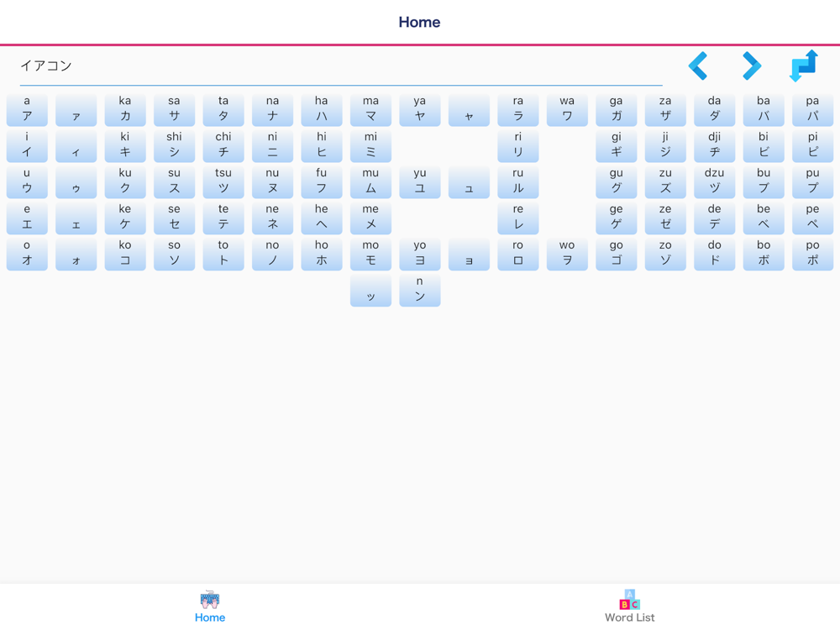Open the Home tab keyboard icon
Image resolution: width=840 pixels, height=630 pixels.
tap(210, 600)
